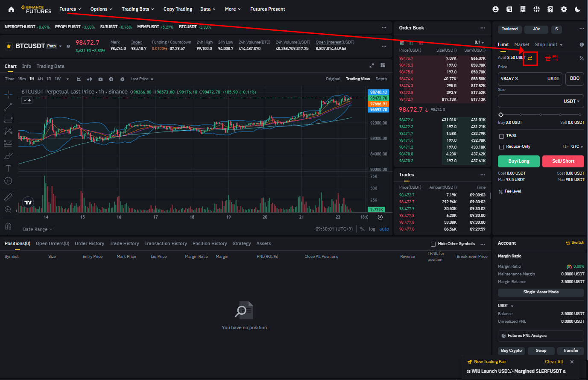Click the BBO button
588x380 pixels.
pos(575,79)
